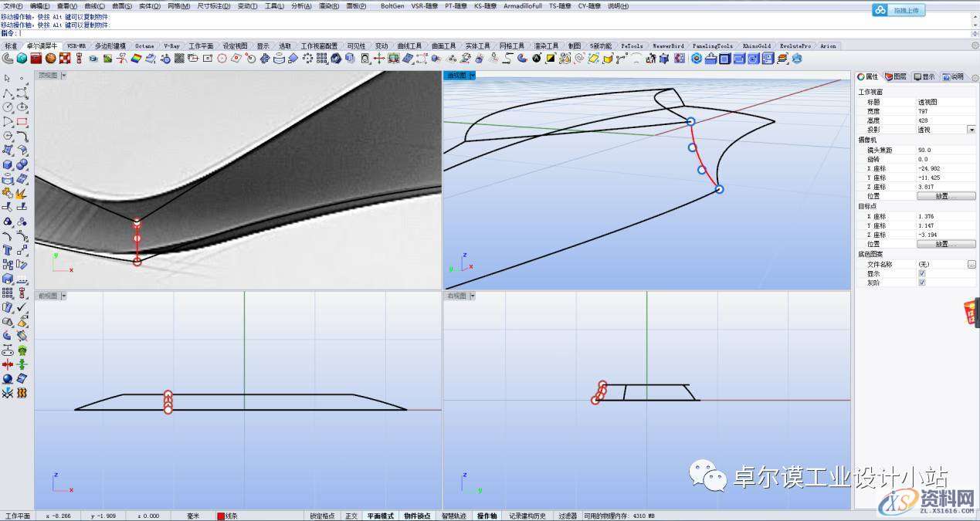This screenshot has height=521, width=980.
Task: Click the basketball icon in top toolbar
Action: [50, 58]
